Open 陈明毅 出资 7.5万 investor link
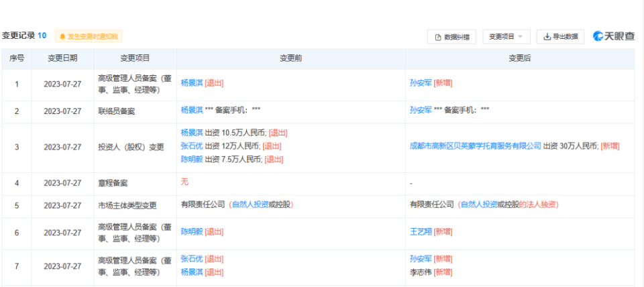 193,160
